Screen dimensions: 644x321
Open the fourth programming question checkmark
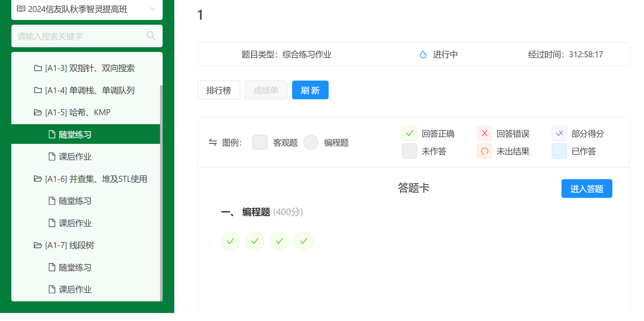pyautogui.click(x=304, y=241)
